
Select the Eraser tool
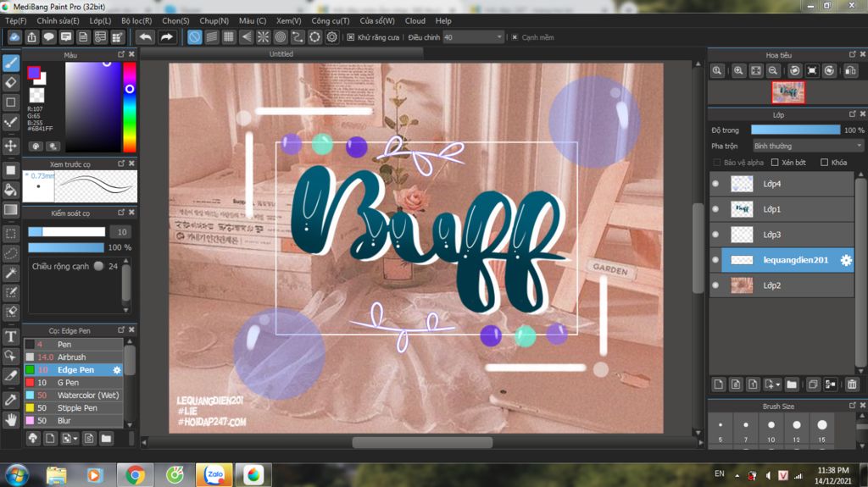pyautogui.click(x=11, y=82)
